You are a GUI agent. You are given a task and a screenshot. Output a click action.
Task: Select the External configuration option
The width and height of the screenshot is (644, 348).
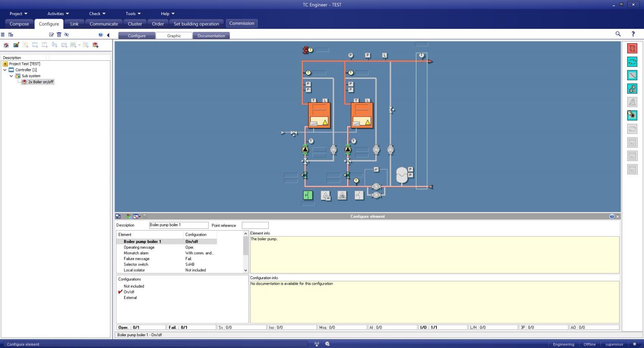[130, 298]
